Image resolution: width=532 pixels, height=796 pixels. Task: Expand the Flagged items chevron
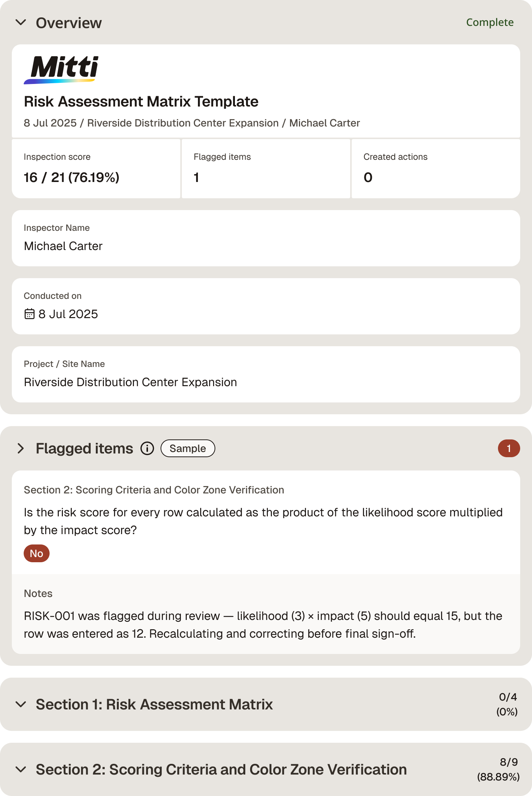pyautogui.click(x=21, y=448)
